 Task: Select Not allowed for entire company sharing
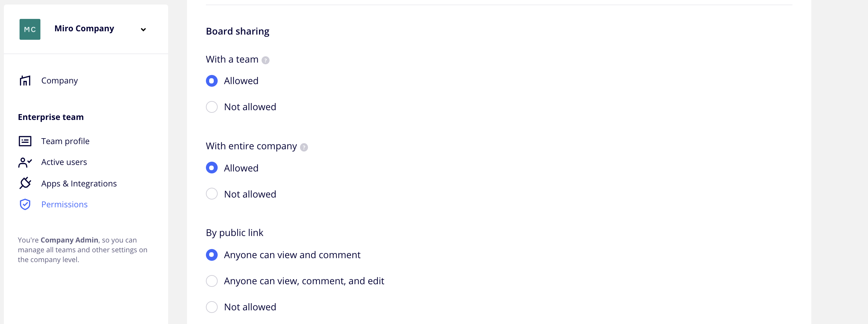(211, 194)
